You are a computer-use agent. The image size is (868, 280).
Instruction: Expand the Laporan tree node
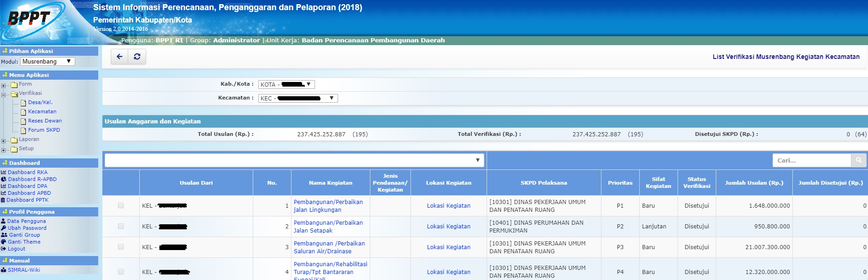pos(4,141)
